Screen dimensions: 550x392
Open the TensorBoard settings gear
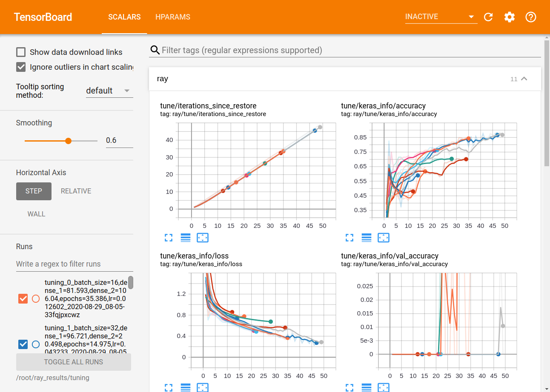(x=510, y=17)
